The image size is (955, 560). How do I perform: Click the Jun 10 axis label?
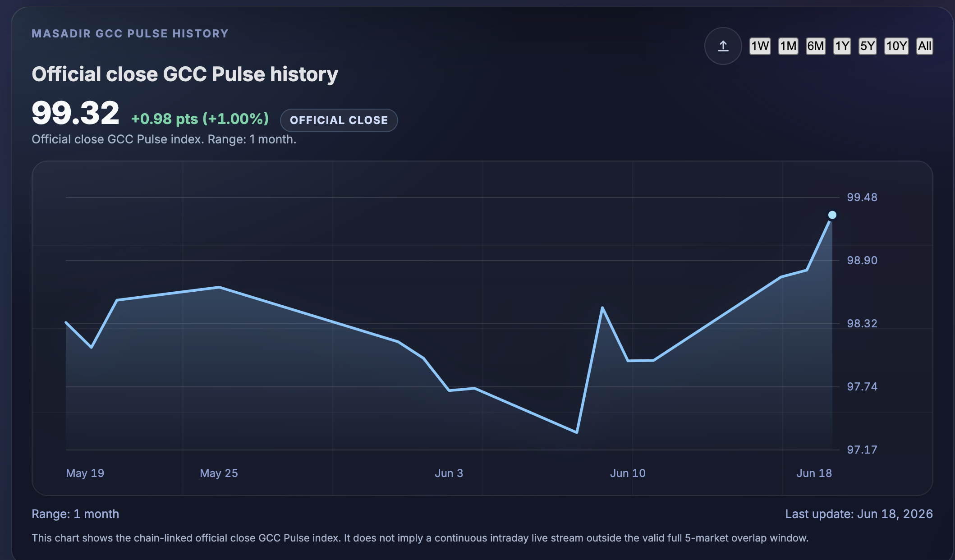[628, 473]
